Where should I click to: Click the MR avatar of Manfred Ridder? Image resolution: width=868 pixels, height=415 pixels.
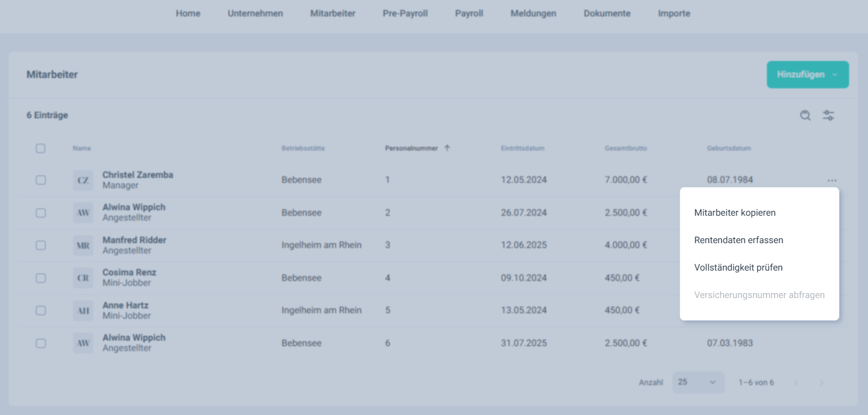[83, 246]
